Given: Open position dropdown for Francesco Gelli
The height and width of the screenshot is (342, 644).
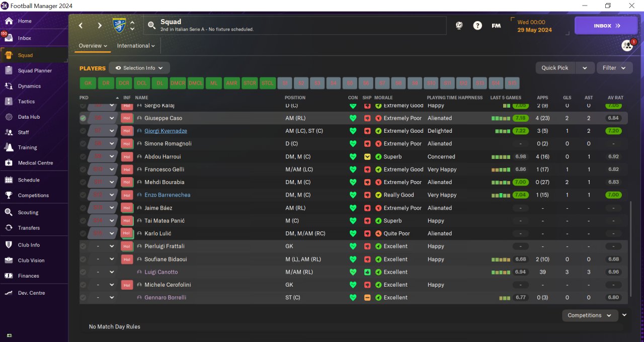Looking at the screenshot, I should click(x=112, y=169).
